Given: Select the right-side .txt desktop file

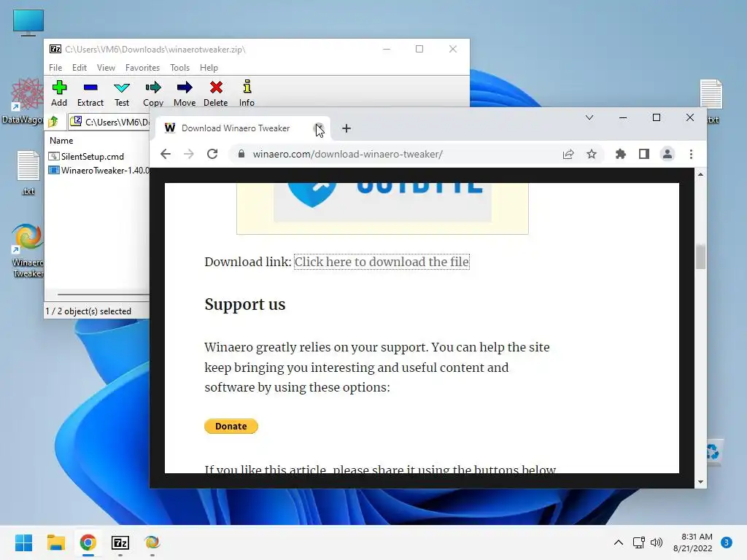Looking at the screenshot, I should pyautogui.click(x=711, y=101).
